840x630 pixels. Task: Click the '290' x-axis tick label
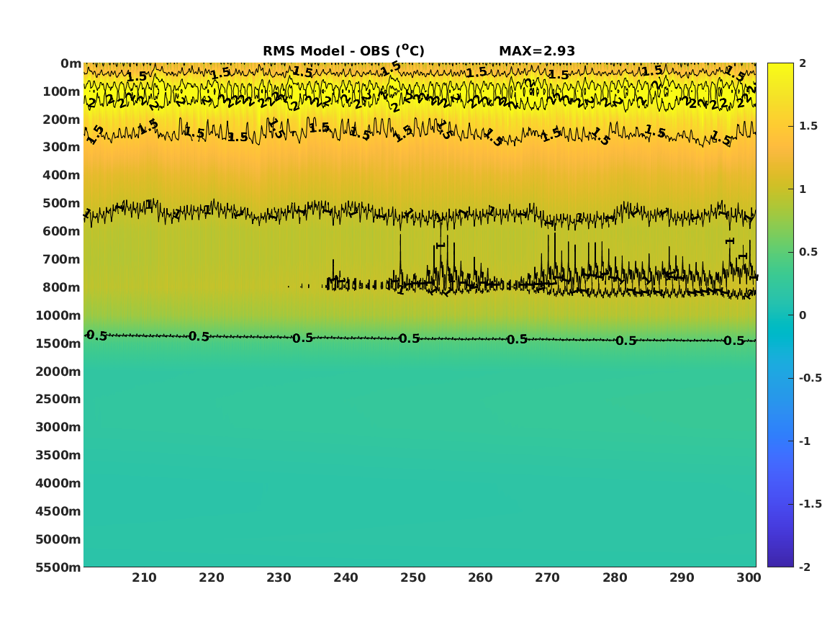(682, 577)
